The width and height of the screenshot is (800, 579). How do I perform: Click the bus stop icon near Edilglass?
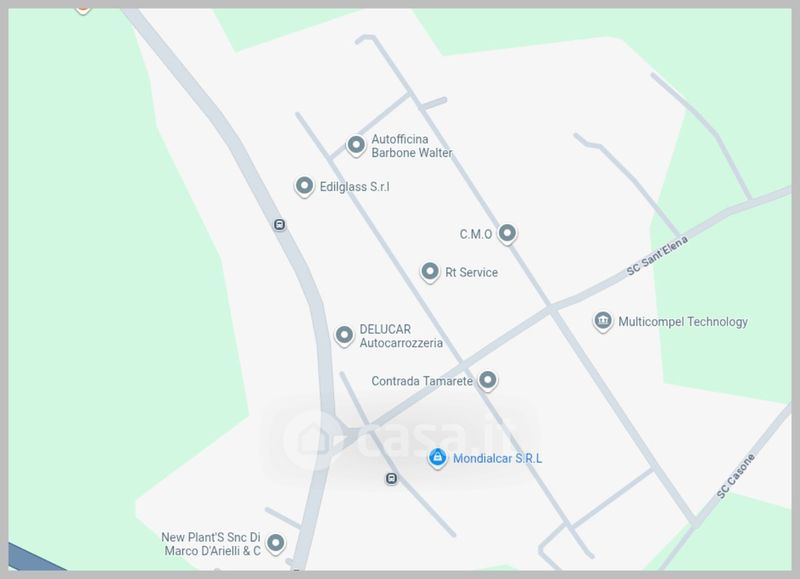280,224
